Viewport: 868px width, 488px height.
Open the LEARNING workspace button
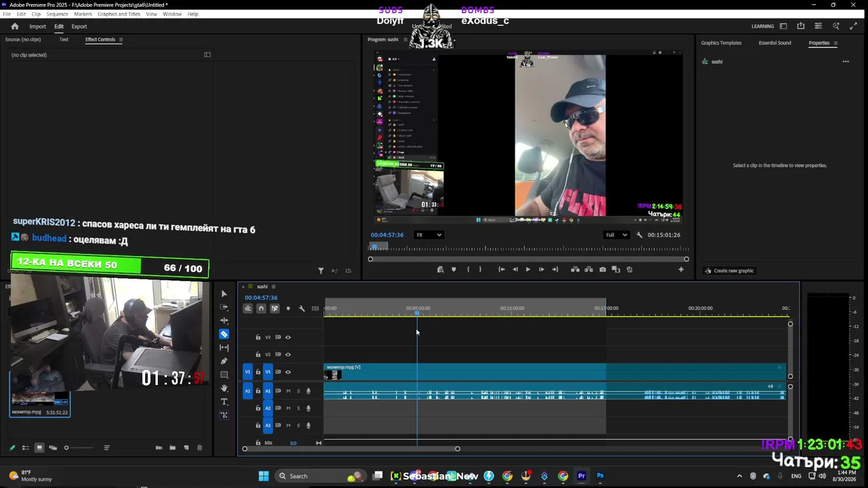(x=762, y=26)
